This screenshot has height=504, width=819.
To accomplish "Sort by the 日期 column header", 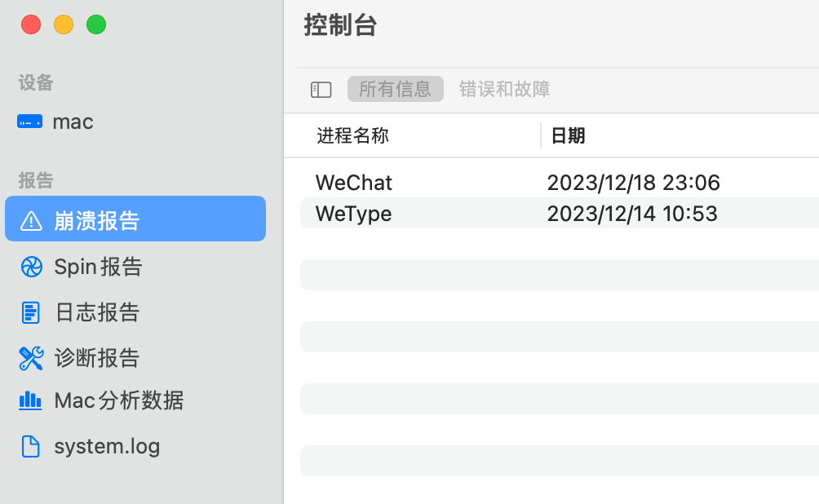I will [x=568, y=135].
